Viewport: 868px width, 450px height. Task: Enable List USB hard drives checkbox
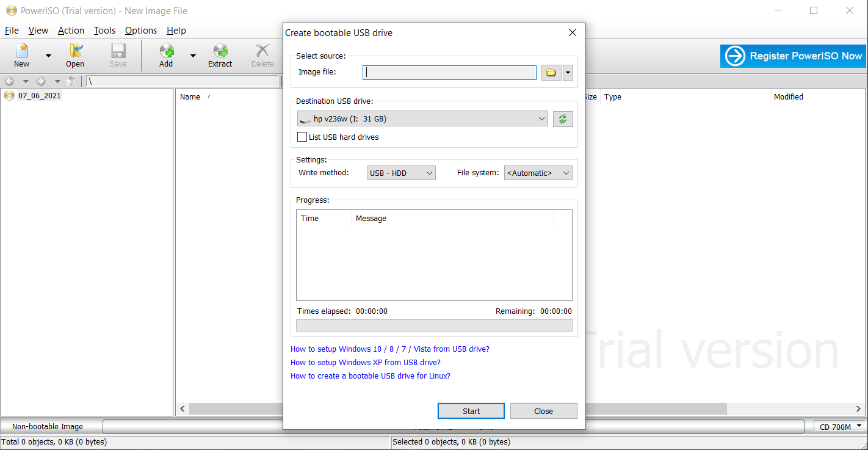click(302, 137)
